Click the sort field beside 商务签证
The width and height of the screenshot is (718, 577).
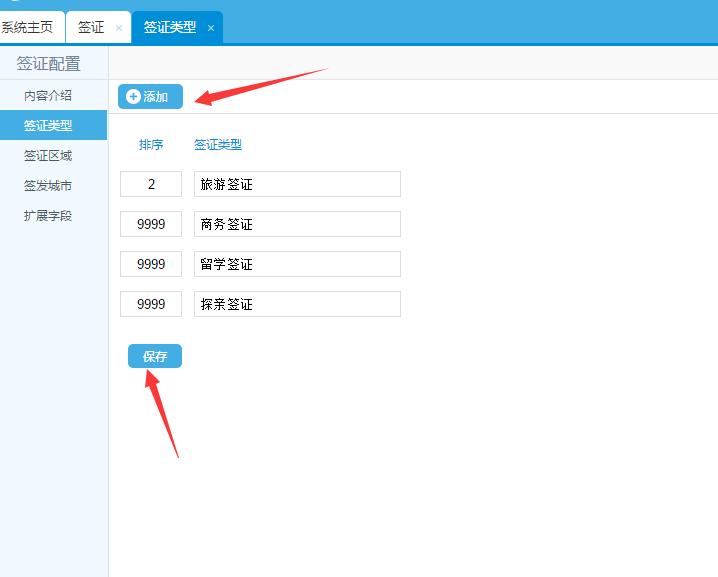(151, 224)
